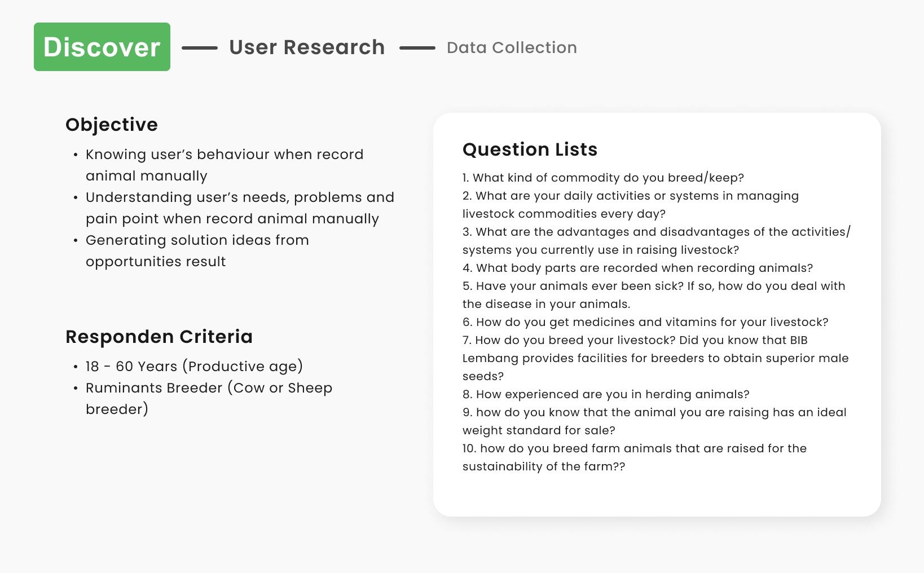Click question 1 about commodity kind

[x=603, y=178]
